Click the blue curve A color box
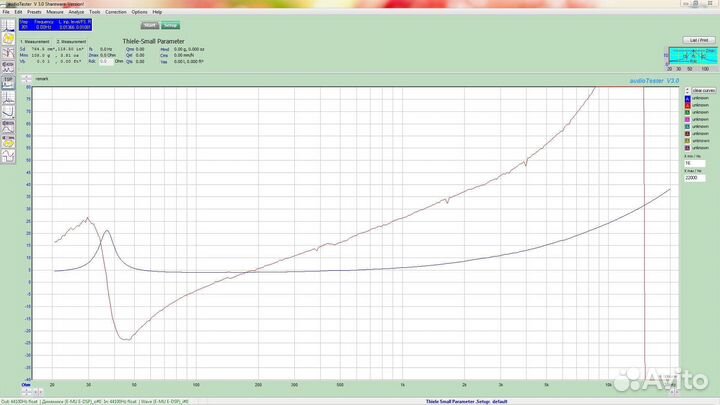This screenshot has width=720, height=405. [x=688, y=97]
